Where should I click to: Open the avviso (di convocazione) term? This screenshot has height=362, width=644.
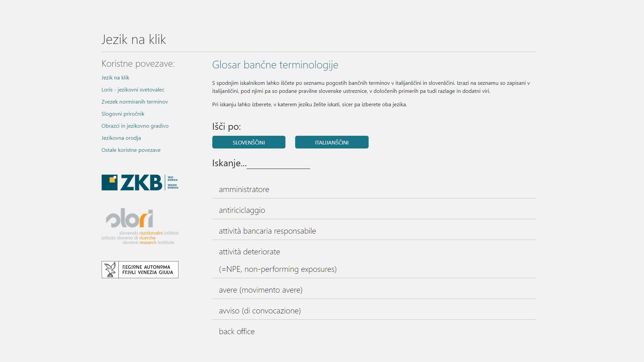tap(260, 311)
